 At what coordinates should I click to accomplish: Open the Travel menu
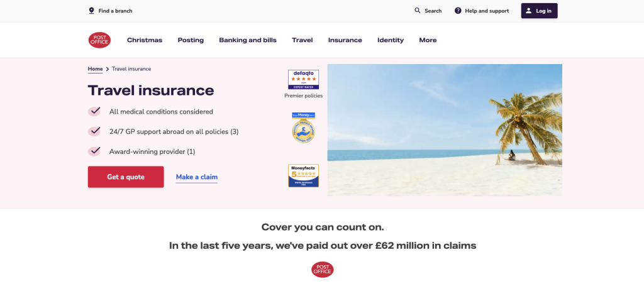303,40
